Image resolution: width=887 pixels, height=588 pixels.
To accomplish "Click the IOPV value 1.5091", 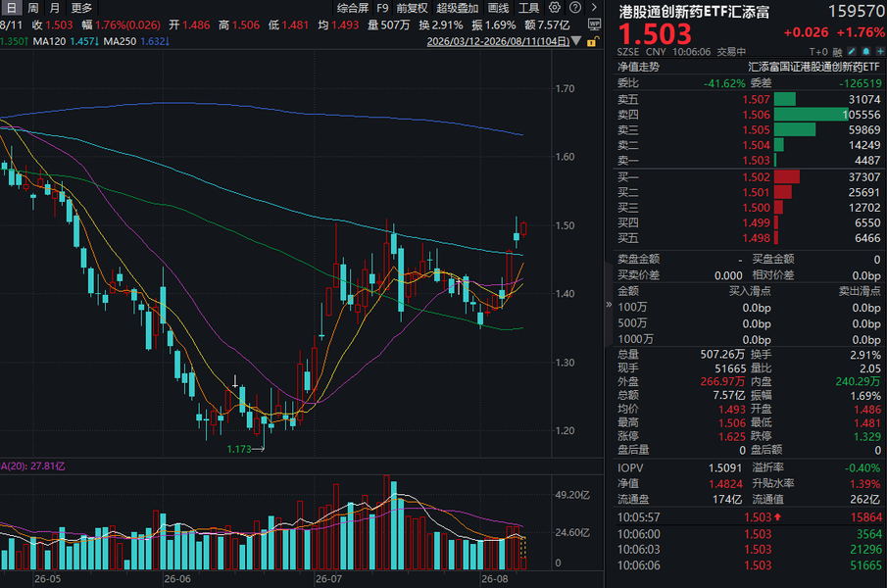I will [x=724, y=468].
